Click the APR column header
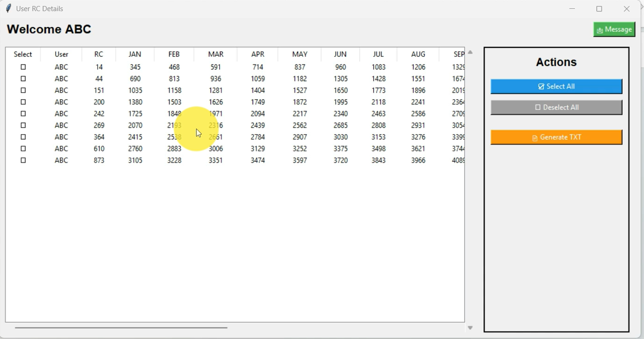This screenshot has height=339, width=644. 258,54
